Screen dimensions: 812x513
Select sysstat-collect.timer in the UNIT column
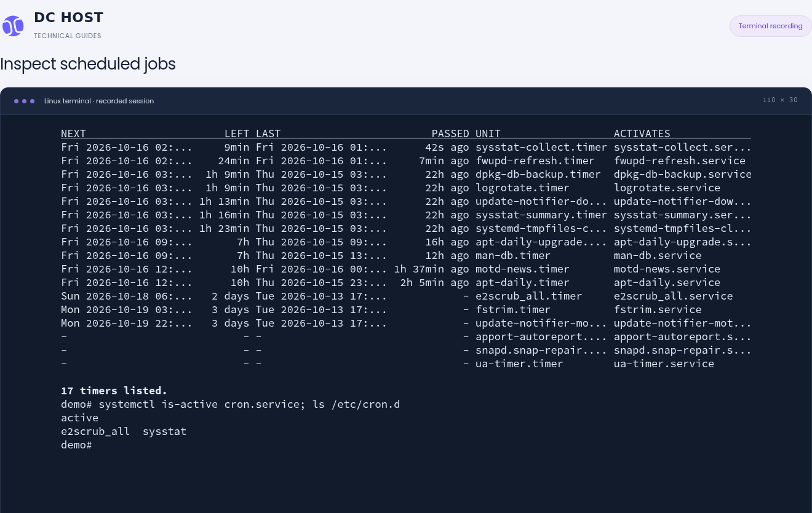[x=541, y=147]
